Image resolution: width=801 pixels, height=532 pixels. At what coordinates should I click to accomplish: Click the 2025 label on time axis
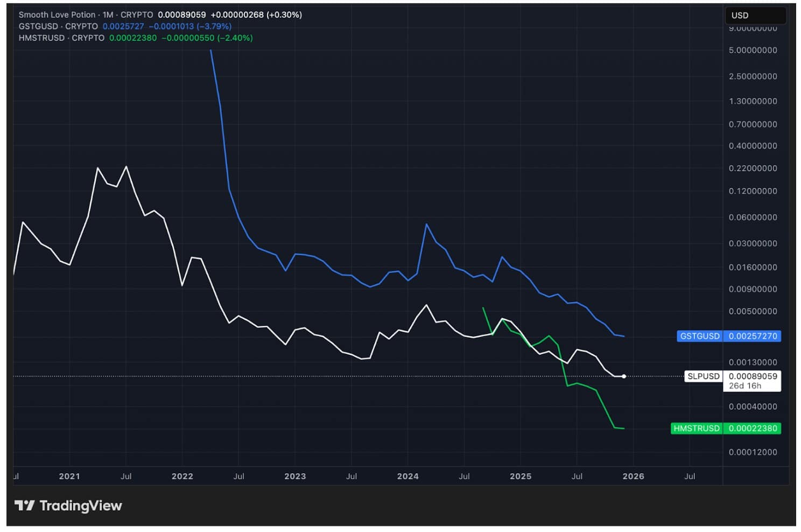click(521, 477)
